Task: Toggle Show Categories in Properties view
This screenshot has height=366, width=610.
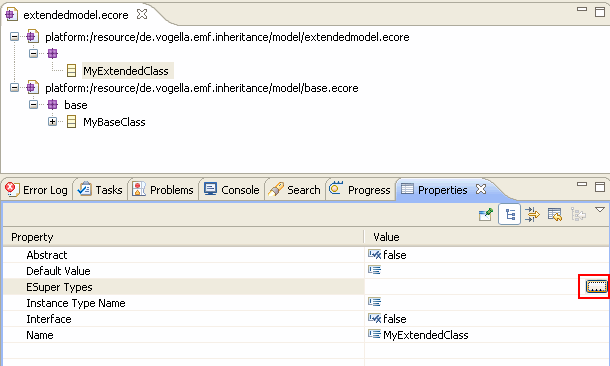Action: point(510,214)
